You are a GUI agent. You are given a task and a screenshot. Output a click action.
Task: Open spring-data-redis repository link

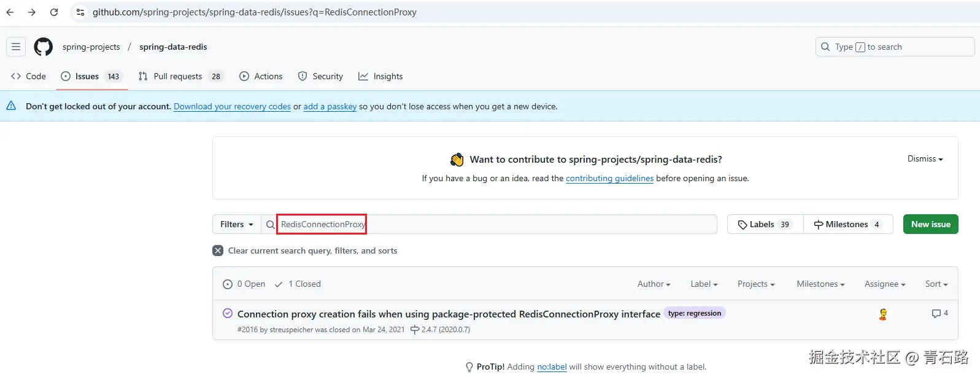pyautogui.click(x=173, y=47)
